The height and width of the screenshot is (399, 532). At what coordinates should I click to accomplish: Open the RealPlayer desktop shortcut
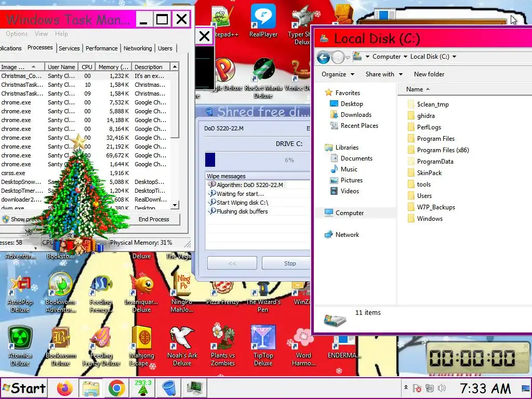(263, 20)
